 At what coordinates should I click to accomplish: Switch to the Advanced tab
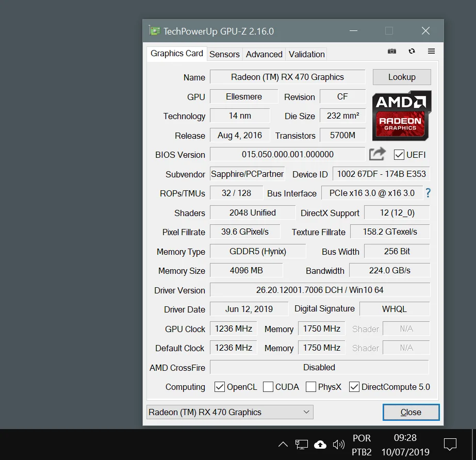click(x=264, y=54)
